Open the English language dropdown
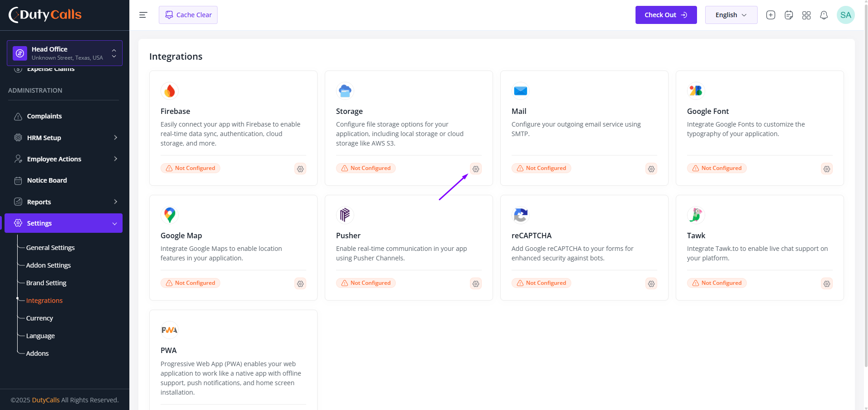Screen dimensions: 868x410 point(731,15)
